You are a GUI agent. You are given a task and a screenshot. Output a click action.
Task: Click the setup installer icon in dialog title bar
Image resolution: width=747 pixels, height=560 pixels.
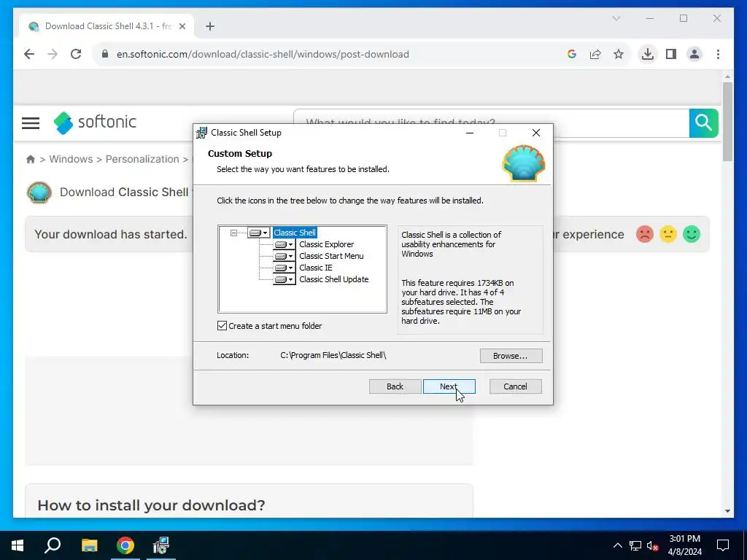(202, 133)
